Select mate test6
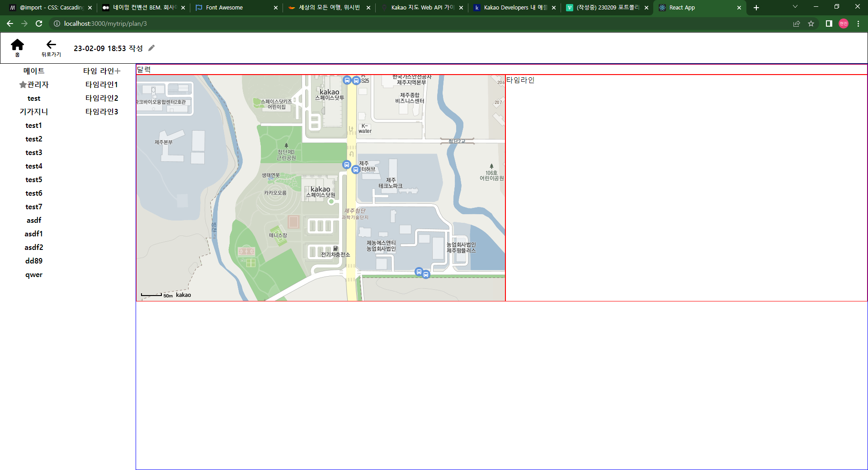This screenshot has width=868, height=470. click(34, 193)
